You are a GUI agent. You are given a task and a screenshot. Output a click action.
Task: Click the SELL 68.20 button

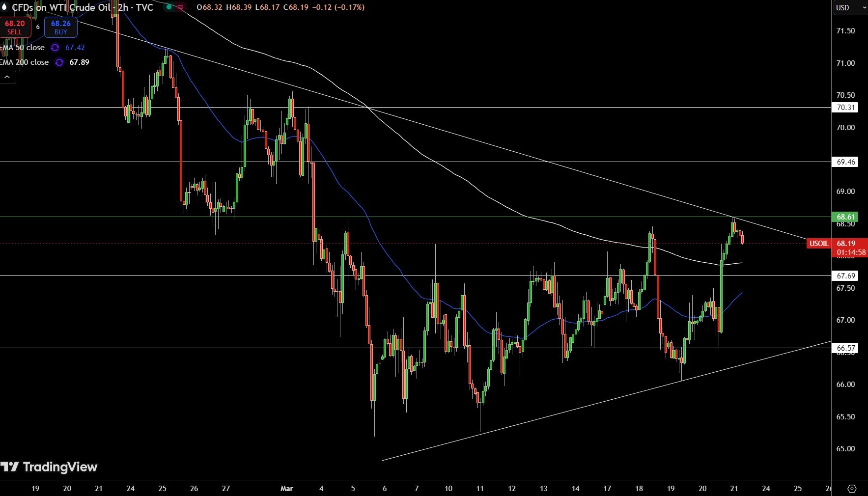[x=15, y=27]
